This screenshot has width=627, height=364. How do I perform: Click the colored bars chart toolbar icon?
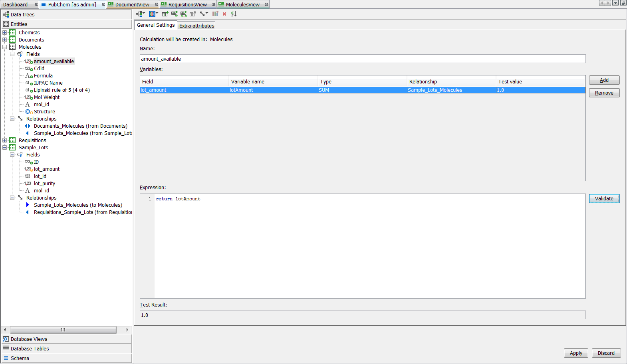click(x=215, y=14)
